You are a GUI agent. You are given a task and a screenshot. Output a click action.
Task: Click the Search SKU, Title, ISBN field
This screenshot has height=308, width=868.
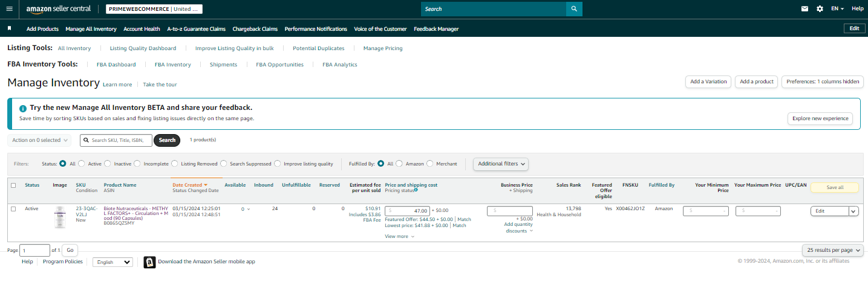pyautogui.click(x=116, y=140)
